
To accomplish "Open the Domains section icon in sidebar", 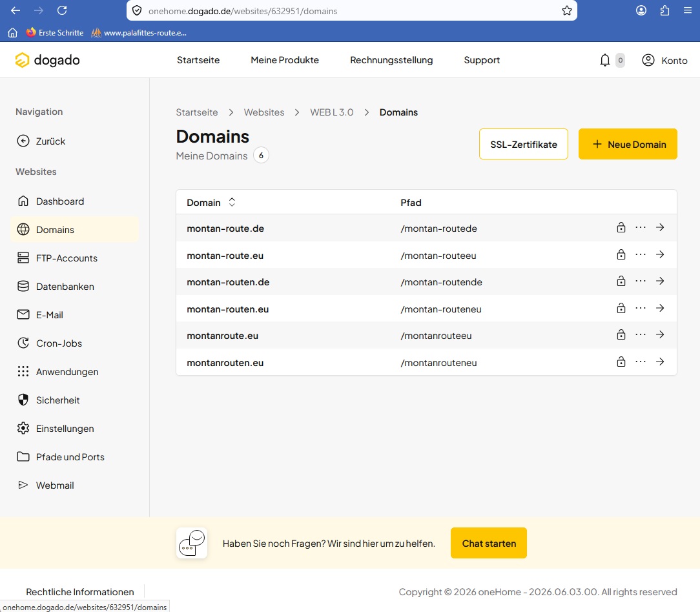I will [23, 229].
